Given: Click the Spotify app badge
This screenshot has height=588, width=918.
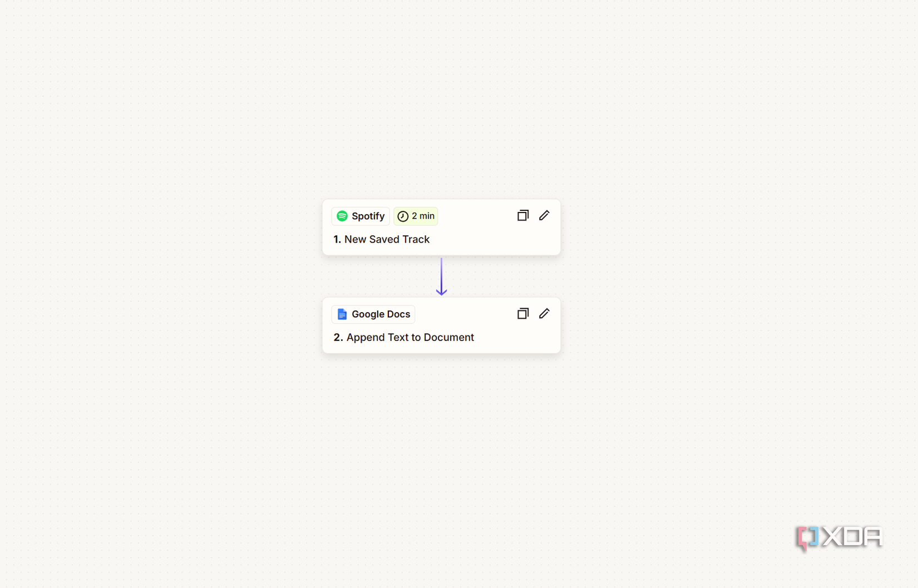Looking at the screenshot, I should tap(361, 216).
